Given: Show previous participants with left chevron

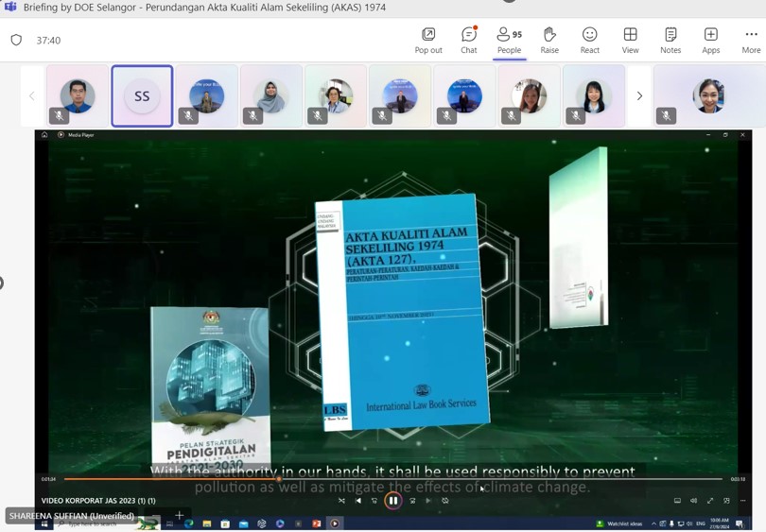Looking at the screenshot, I should [x=32, y=96].
